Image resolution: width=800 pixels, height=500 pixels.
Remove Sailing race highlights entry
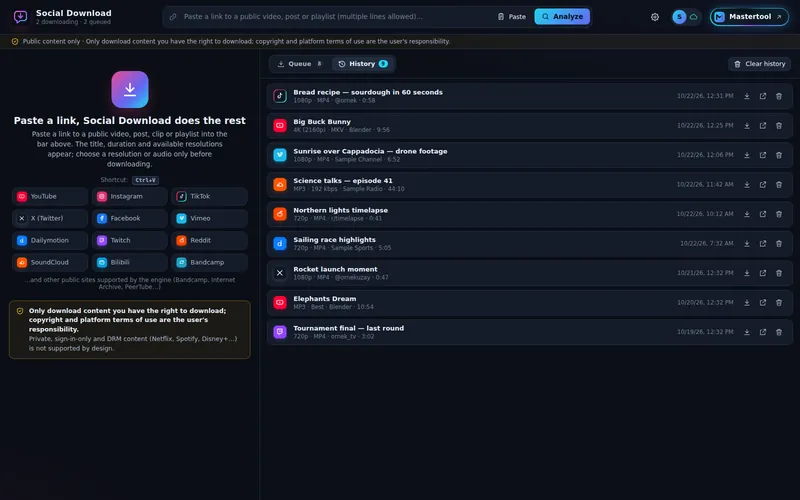pos(779,244)
